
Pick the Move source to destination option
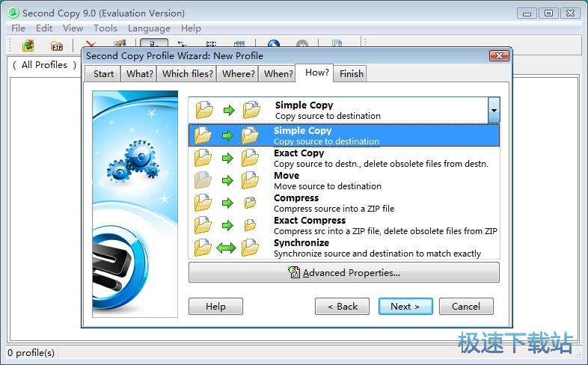(x=344, y=180)
